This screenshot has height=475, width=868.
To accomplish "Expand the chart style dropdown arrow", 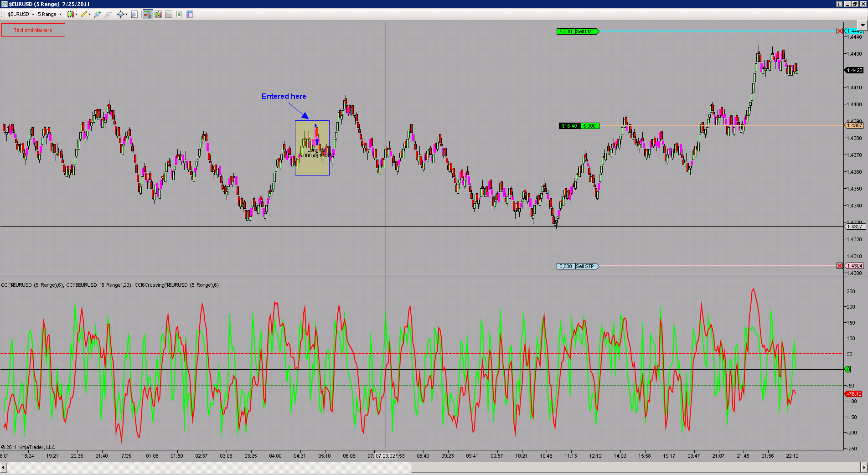I will (x=76, y=14).
